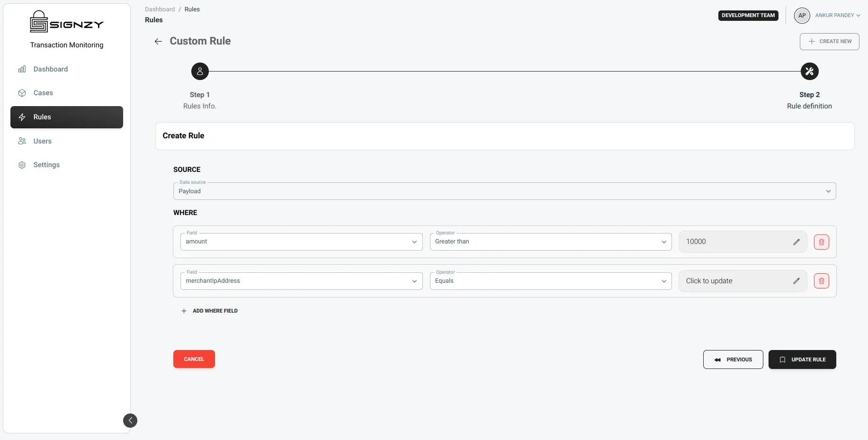
Task: Open Cases in the sidebar
Action: coord(67,93)
